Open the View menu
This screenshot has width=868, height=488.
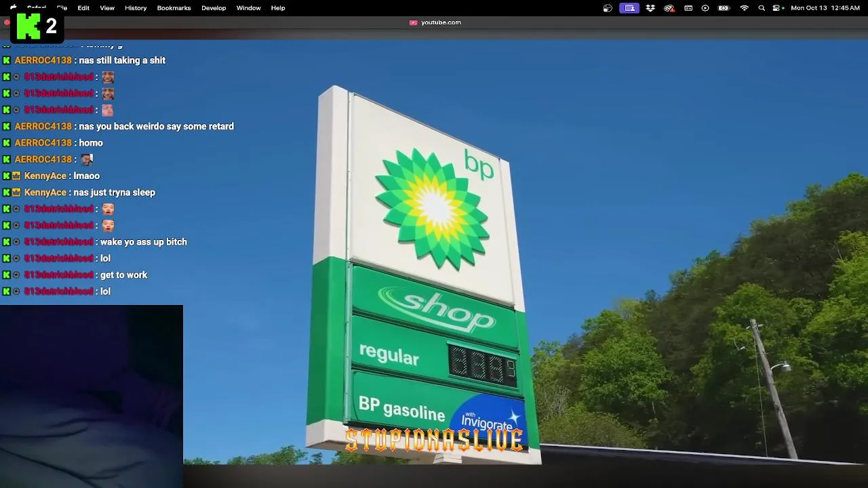[107, 8]
